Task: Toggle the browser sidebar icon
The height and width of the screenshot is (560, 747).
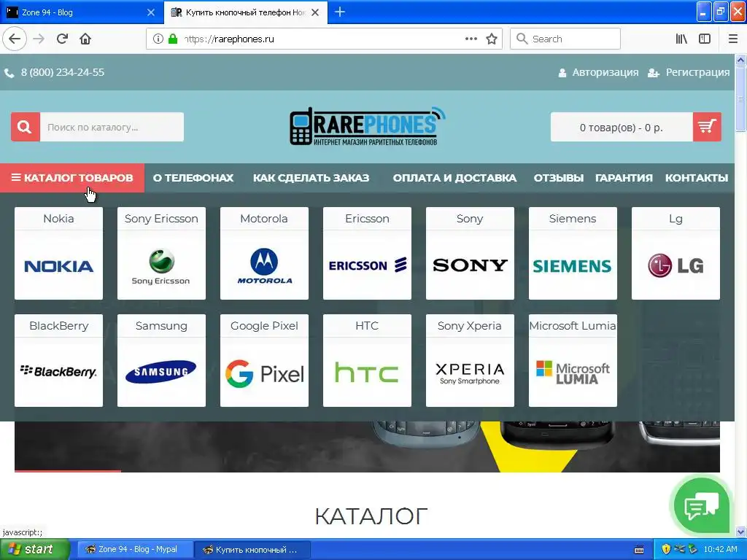Action: (x=705, y=39)
